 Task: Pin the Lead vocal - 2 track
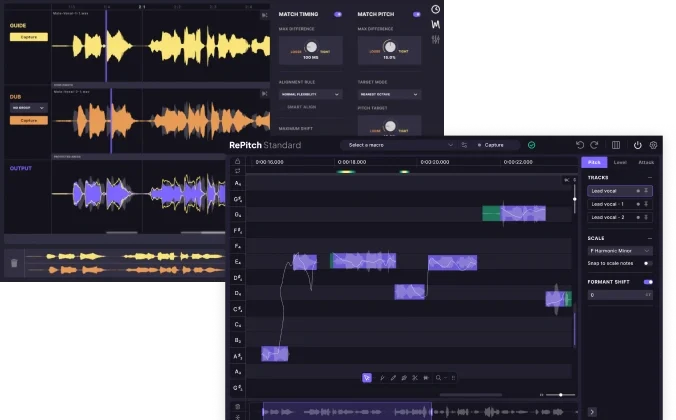click(x=646, y=217)
